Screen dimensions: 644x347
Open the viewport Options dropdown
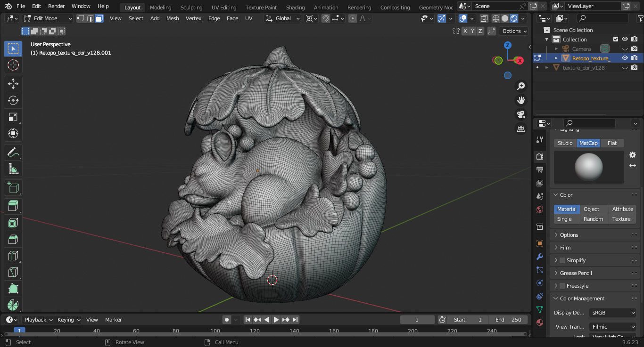[514, 31]
